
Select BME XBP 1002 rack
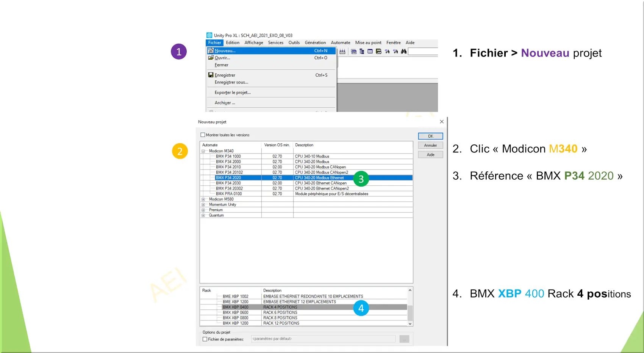[304, 297]
